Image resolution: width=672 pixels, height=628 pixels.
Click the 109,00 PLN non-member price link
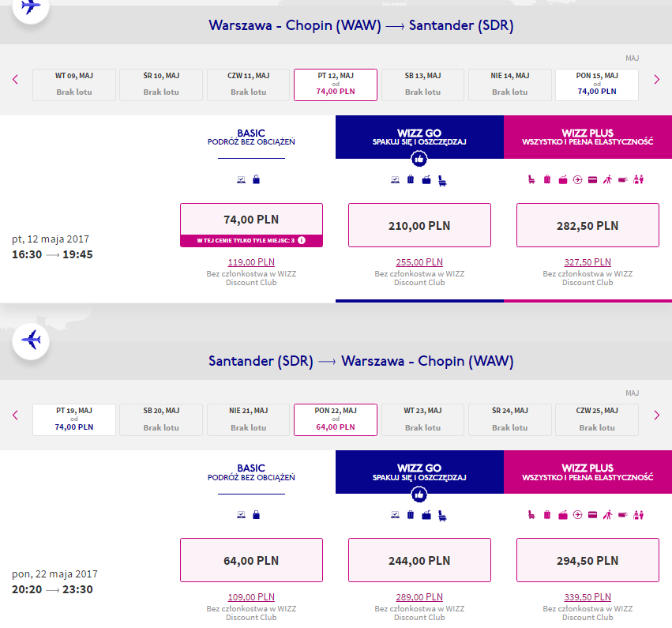click(251, 596)
